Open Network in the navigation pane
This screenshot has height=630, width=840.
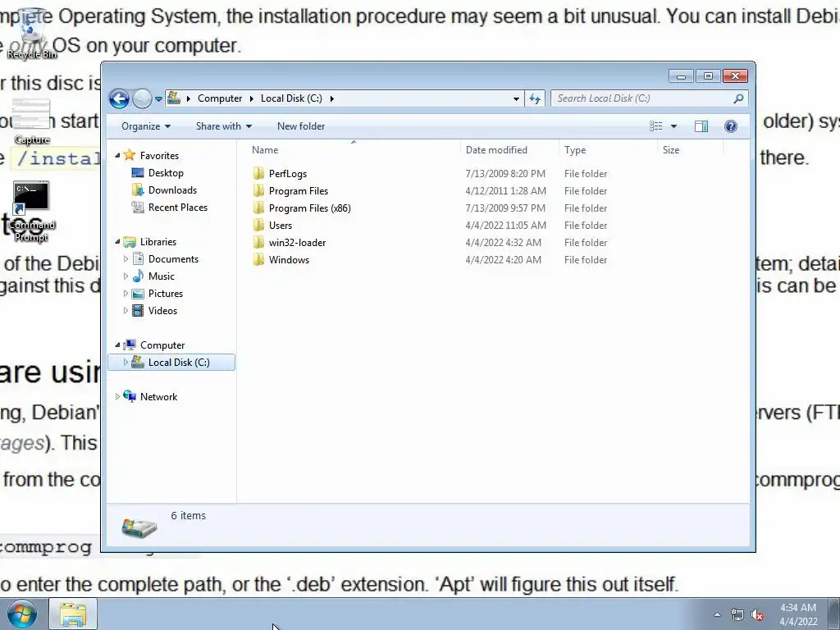click(158, 396)
